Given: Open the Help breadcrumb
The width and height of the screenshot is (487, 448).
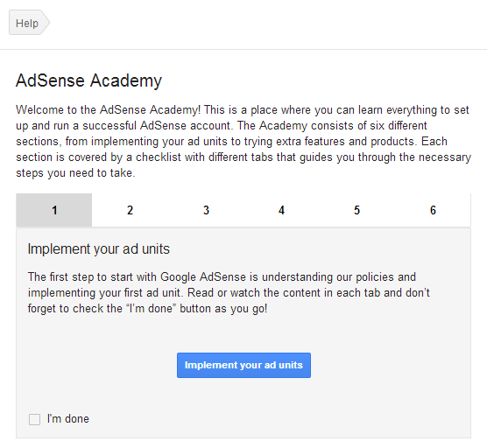Looking at the screenshot, I should click(27, 23).
